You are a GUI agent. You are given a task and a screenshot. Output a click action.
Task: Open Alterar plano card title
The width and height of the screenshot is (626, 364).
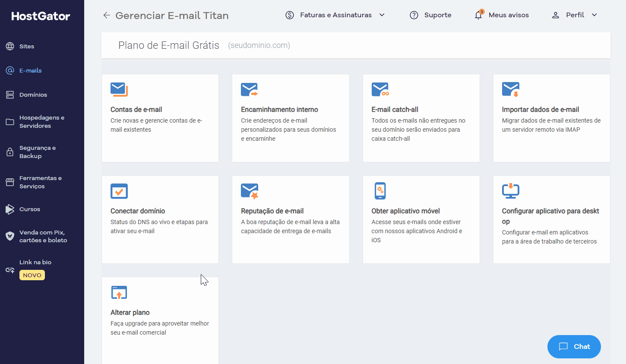click(130, 313)
